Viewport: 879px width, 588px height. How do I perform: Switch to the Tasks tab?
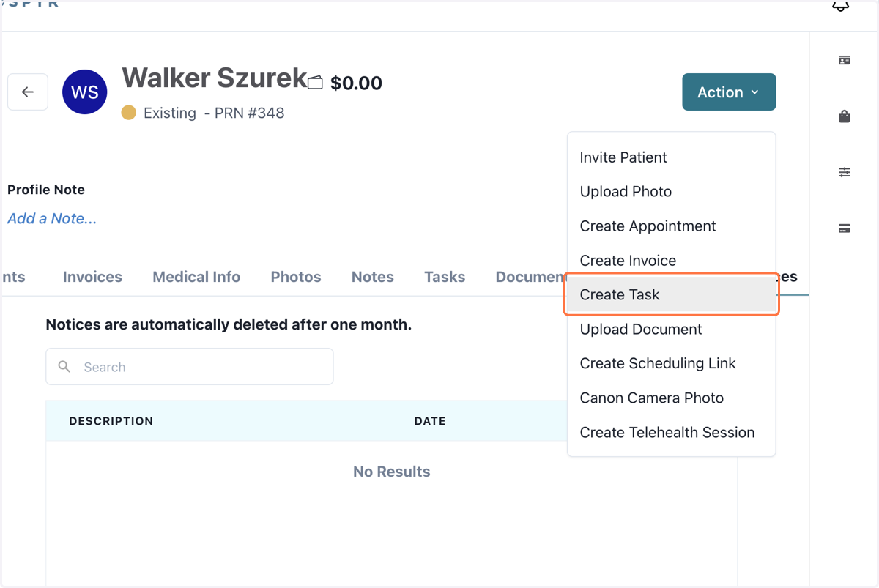tap(445, 277)
